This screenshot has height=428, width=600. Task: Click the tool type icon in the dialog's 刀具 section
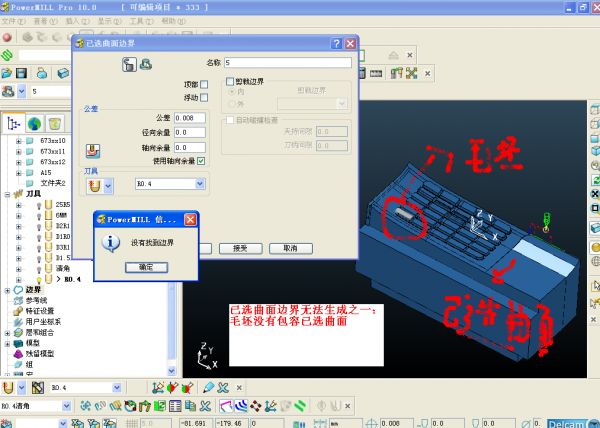[94, 186]
